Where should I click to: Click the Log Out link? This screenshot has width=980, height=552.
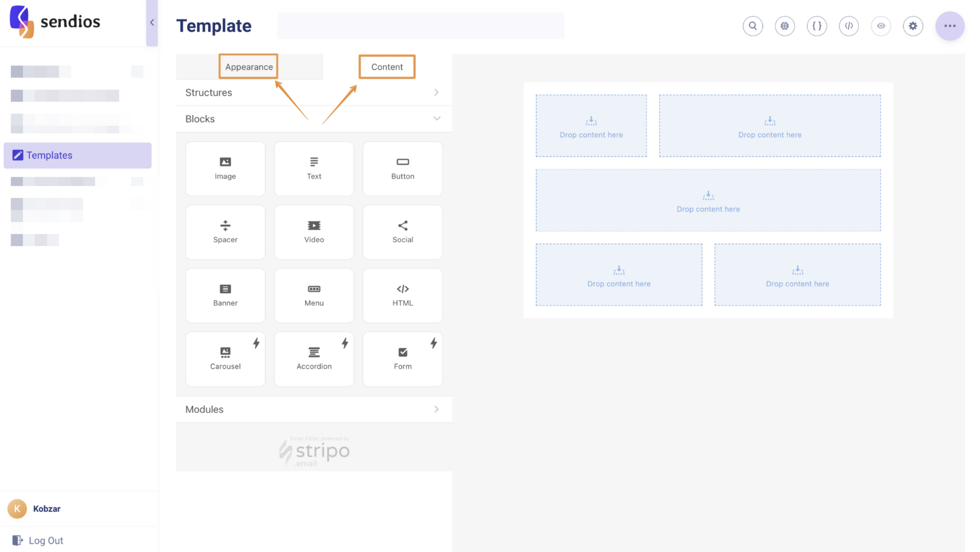45,540
